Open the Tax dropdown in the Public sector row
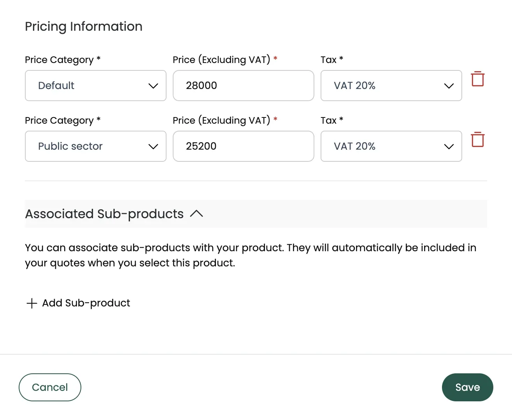This screenshot has height=420, width=512. coord(391,146)
